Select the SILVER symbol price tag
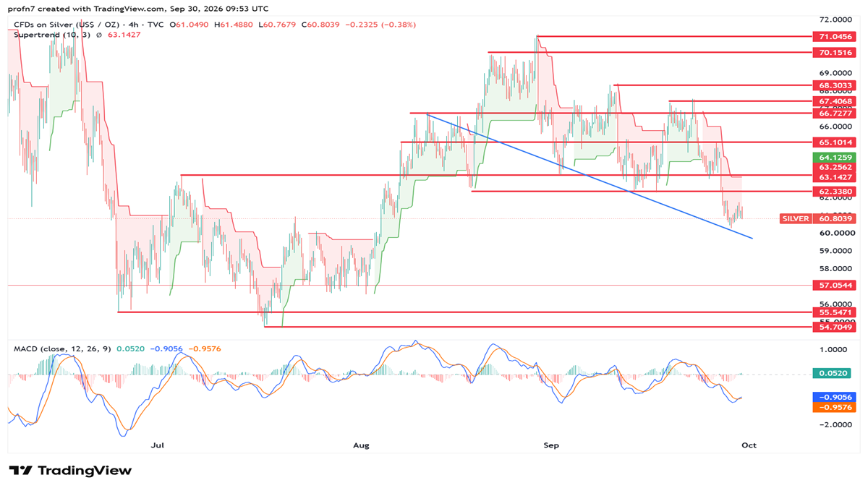The width and height of the screenshot is (868, 488). click(795, 218)
